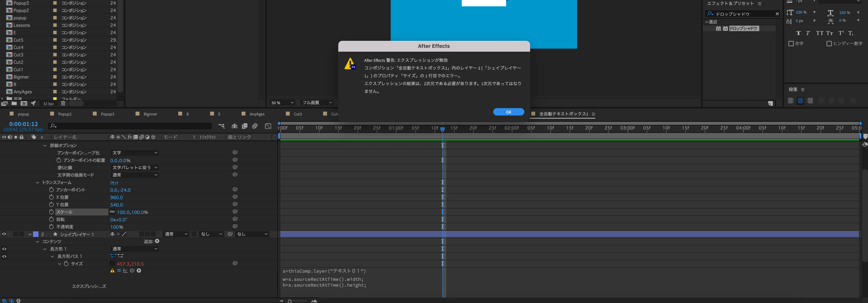The width and height of the screenshot is (868, 303).
Task: Hide シェイプレイヤー 1 with its eye toggle
Action: (x=4, y=234)
